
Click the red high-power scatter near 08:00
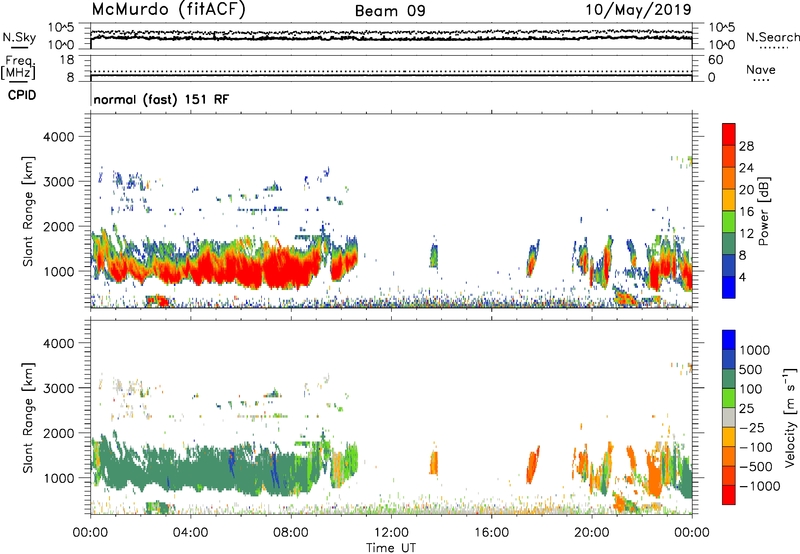click(x=286, y=268)
